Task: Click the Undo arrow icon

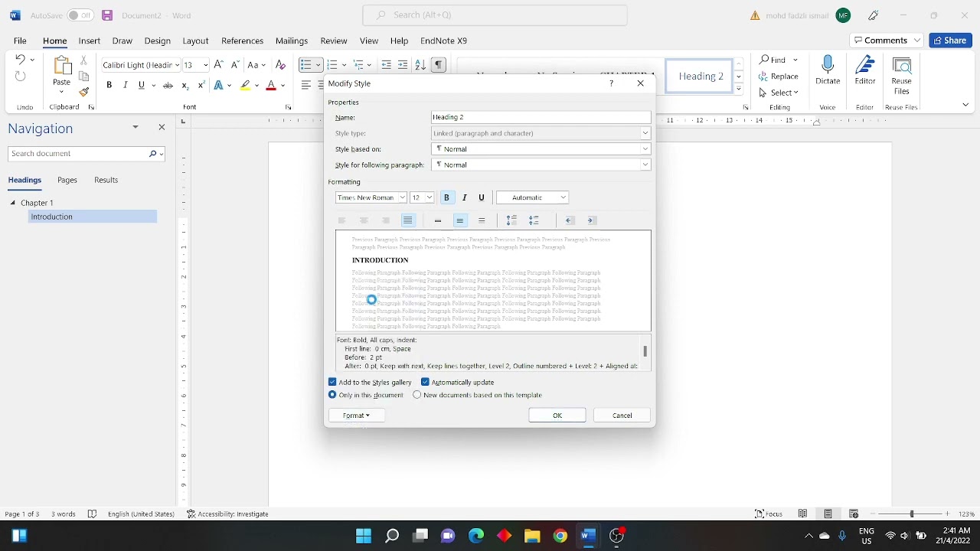Action: [21, 59]
